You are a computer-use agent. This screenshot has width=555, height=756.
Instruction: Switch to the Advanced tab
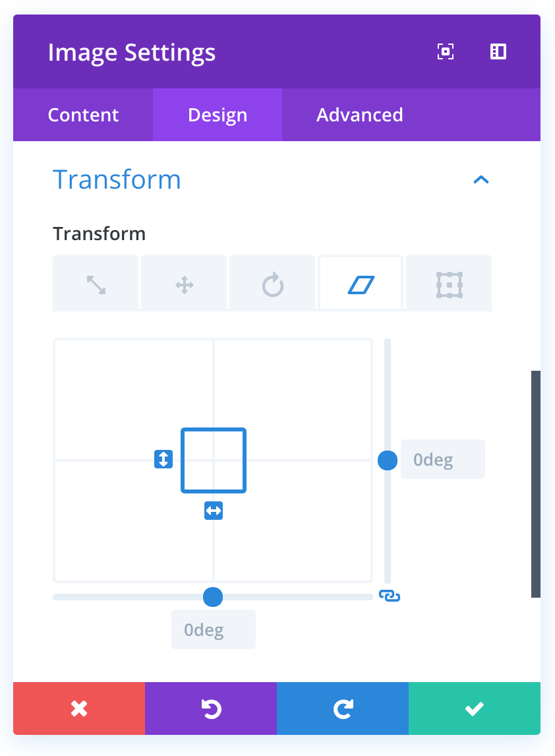[x=359, y=115]
